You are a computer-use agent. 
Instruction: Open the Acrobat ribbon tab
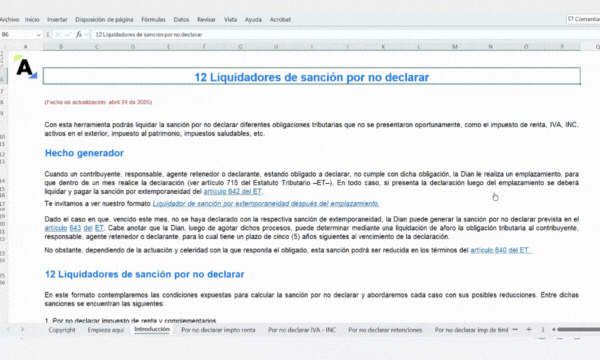tap(280, 20)
